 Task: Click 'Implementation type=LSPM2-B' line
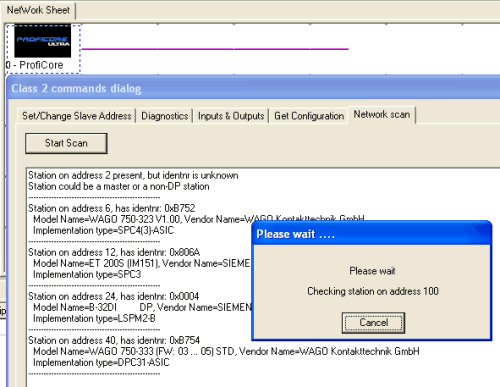94,318
